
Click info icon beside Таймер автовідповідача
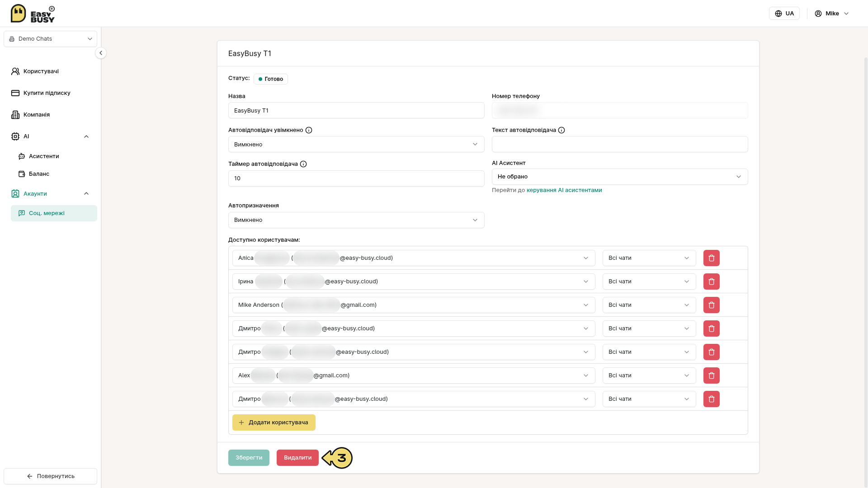303,164
